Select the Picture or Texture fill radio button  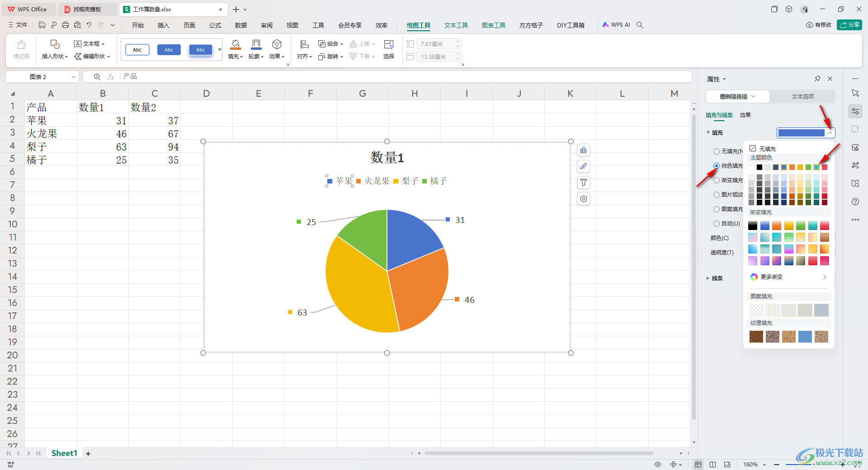717,195
